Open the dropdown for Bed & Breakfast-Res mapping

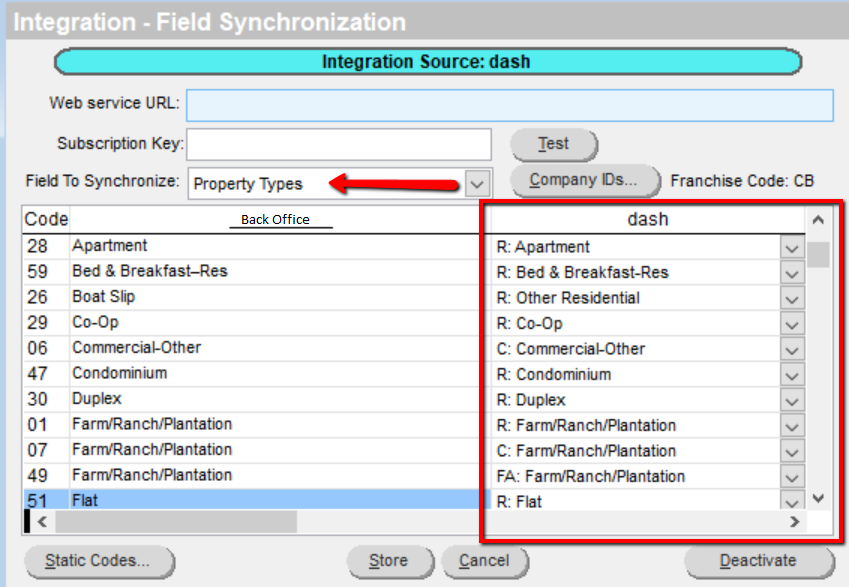[791, 272]
